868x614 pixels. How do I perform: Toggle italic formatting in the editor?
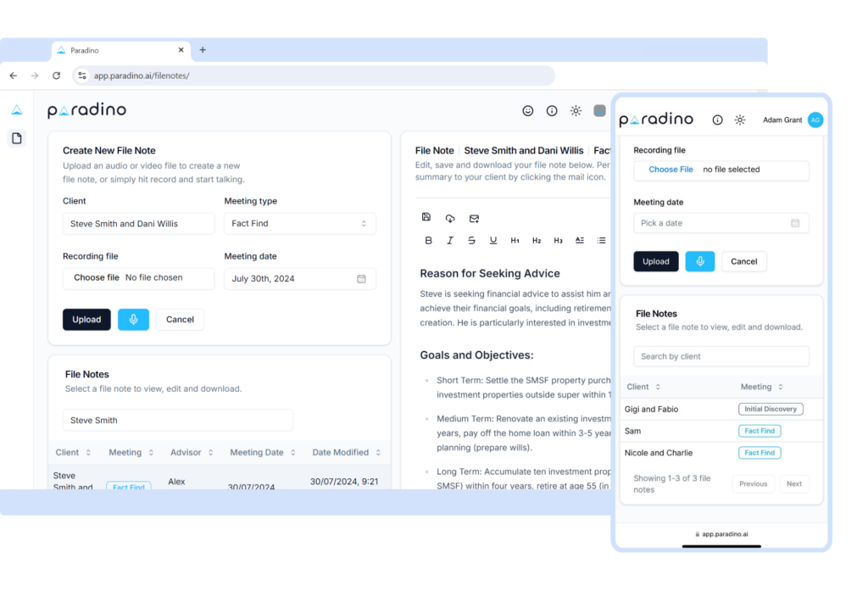[450, 241]
